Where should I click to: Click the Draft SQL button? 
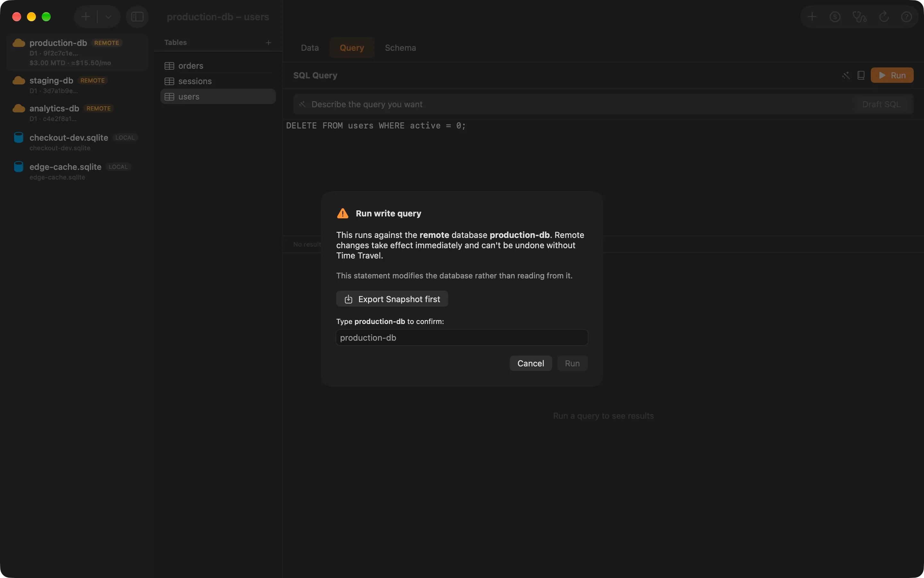point(881,104)
